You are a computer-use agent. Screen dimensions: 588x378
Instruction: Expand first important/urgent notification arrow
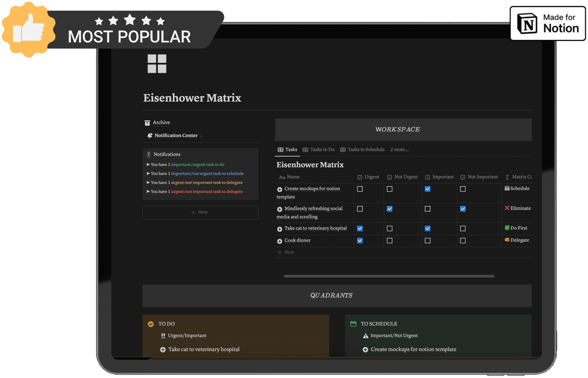pyautogui.click(x=148, y=165)
